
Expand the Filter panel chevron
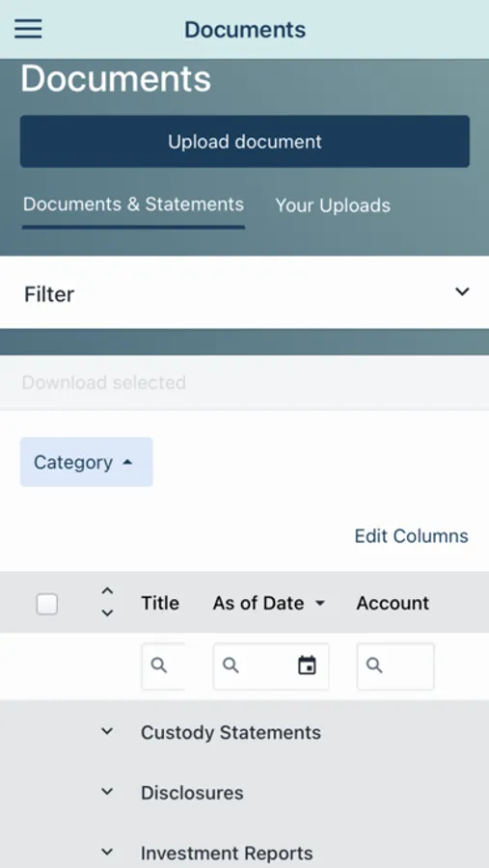[x=462, y=292]
